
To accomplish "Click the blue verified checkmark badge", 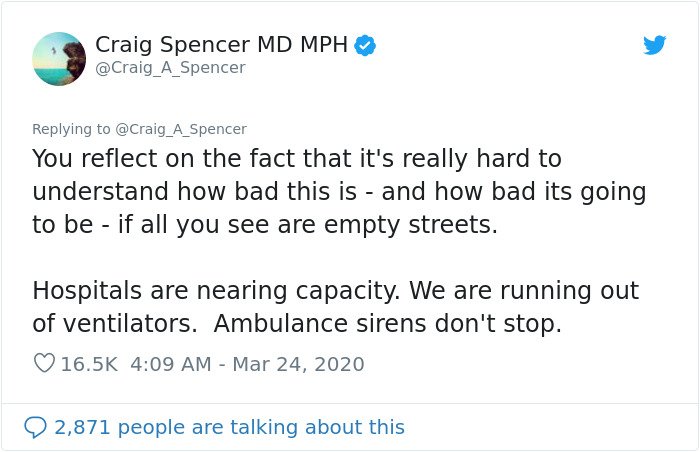I will [365, 45].
